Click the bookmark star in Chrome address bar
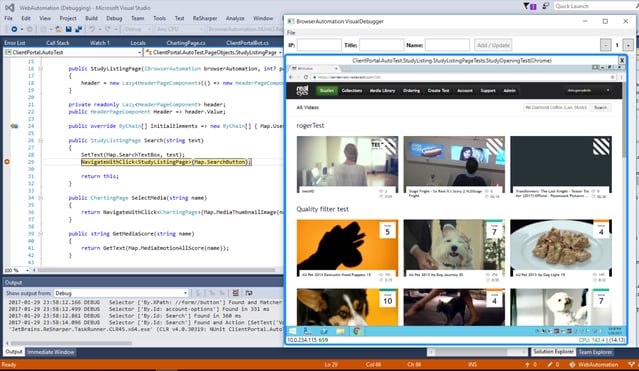The height and width of the screenshot is (371, 639). 613,77
